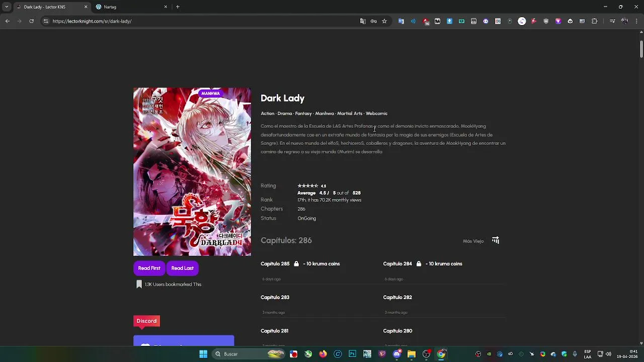Viewport: 644px width, 362px height.
Task: Open the Manhwa genre link
Action: click(325, 114)
